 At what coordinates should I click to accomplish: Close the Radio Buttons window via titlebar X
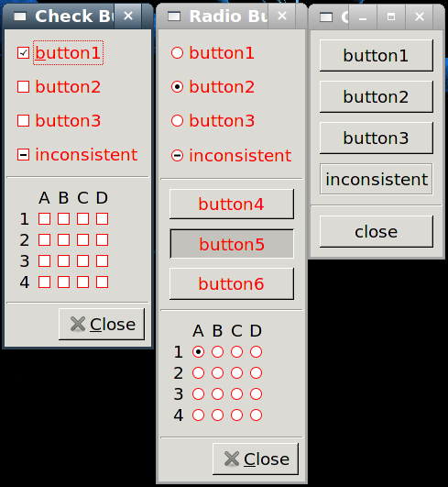(x=281, y=17)
